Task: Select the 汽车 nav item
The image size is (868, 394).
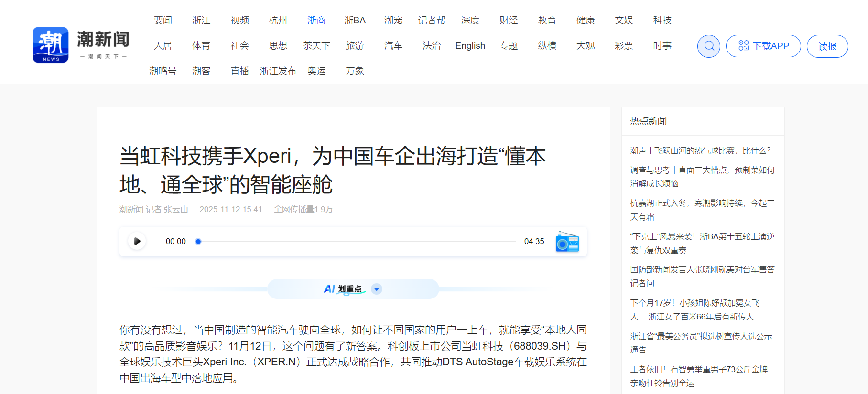Action: coord(393,46)
